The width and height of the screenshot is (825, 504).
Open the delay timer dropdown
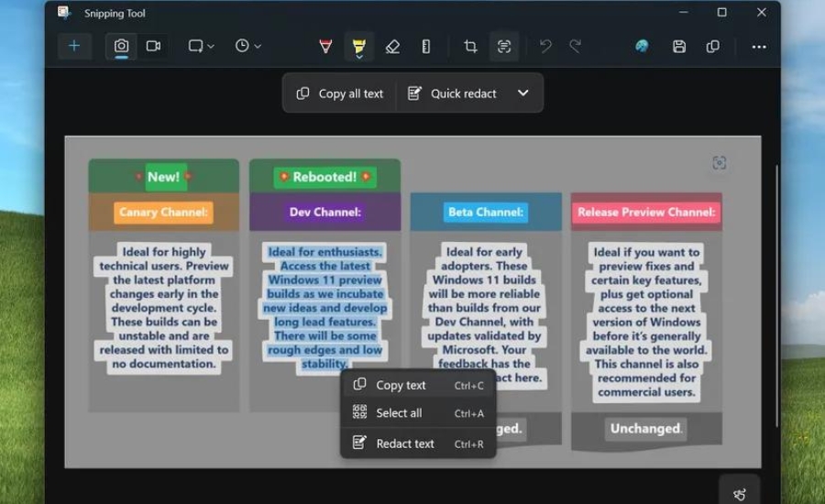[x=247, y=46]
